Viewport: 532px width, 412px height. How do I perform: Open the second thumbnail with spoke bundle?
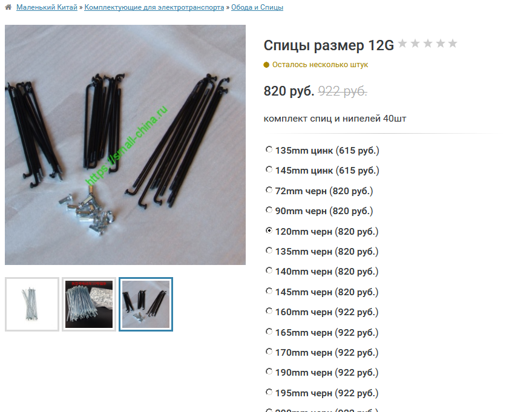(x=89, y=304)
